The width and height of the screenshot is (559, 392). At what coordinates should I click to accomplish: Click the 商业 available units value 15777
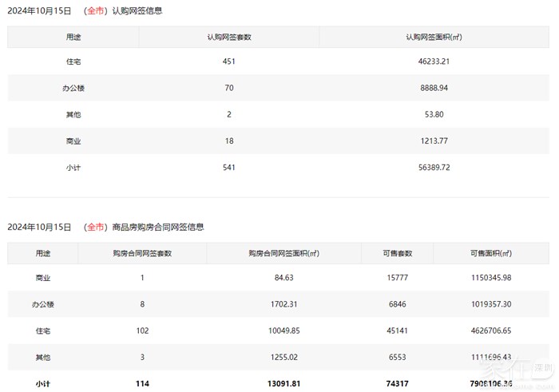click(x=397, y=278)
